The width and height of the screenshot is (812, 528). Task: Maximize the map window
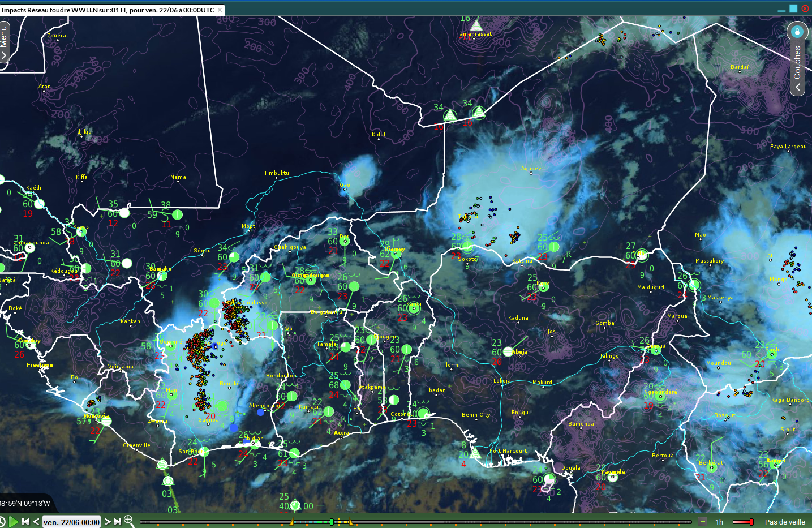(x=793, y=8)
